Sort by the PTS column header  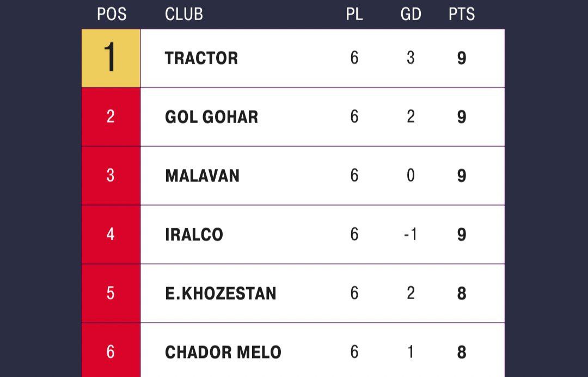[x=462, y=14]
